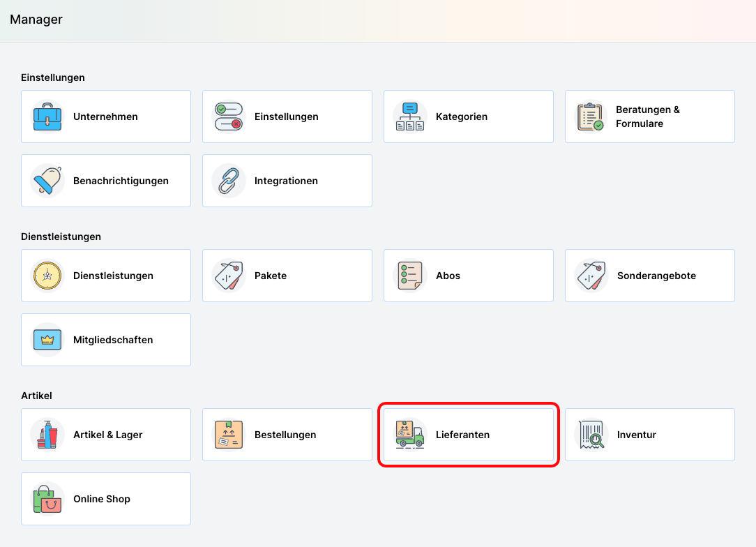Click the toggle switches Einstellungen icon
The height and width of the screenshot is (547, 756).
point(229,117)
